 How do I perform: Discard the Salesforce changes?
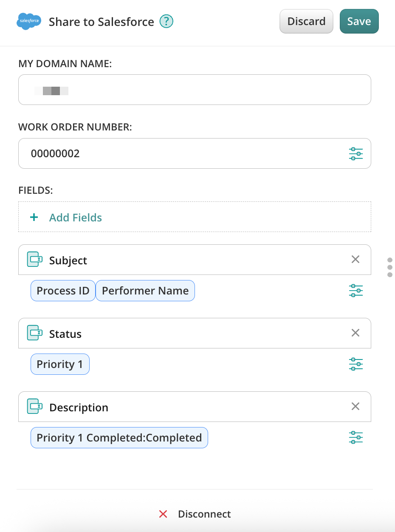(x=306, y=21)
